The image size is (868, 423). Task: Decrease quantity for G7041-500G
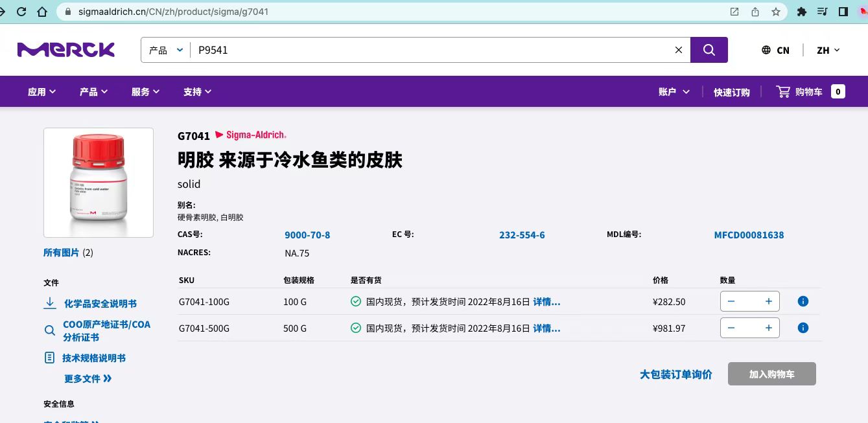point(731,328)
